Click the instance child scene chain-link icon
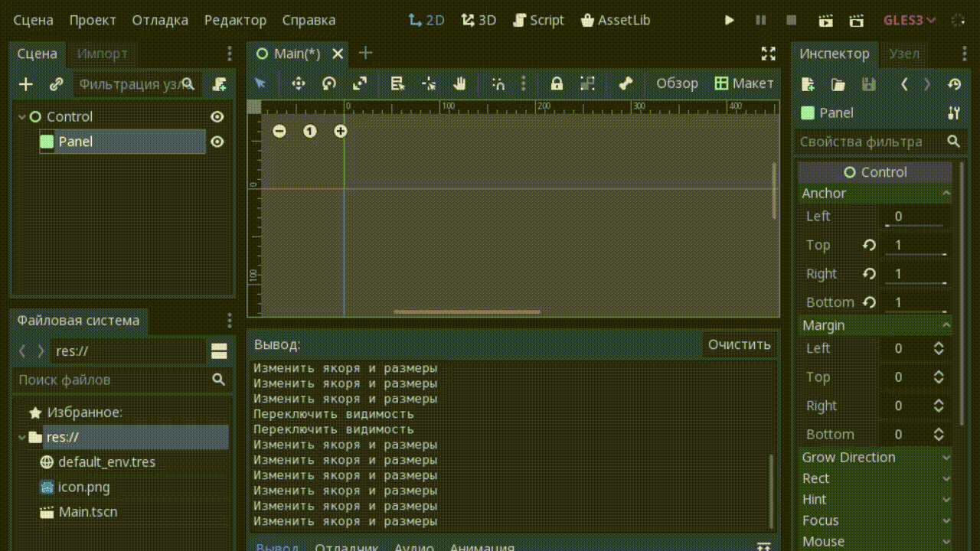This screenshot has width=980, height=551. point(55,83)
